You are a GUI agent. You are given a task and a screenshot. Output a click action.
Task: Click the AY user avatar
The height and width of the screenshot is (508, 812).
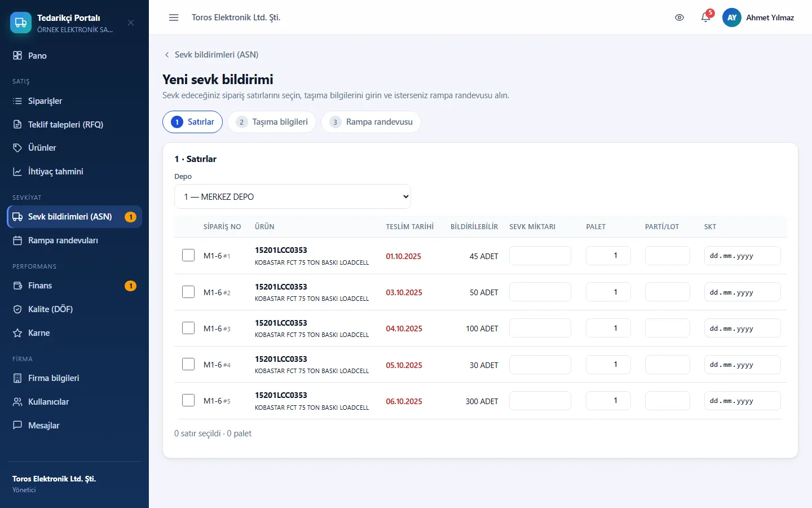pyautogui.click(x=732, y=17)
